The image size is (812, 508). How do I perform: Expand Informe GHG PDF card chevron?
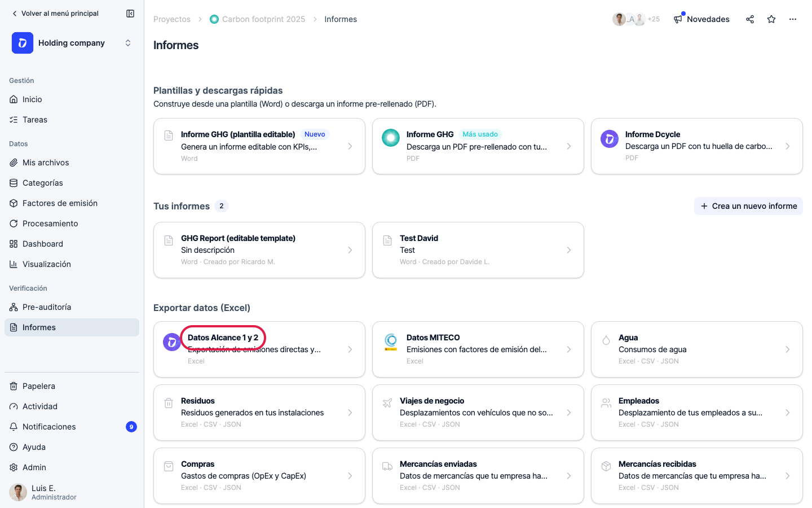tap(569, 146)
